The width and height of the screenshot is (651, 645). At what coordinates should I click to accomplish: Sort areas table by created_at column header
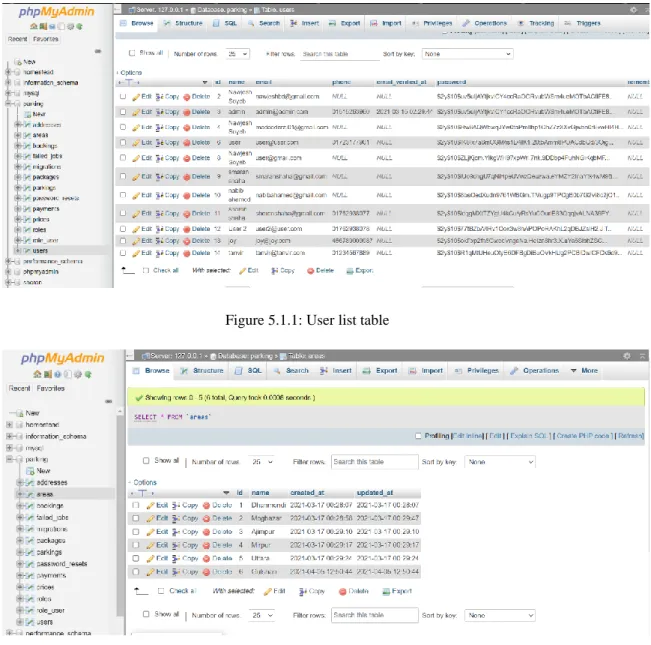[x=307, y=493]
